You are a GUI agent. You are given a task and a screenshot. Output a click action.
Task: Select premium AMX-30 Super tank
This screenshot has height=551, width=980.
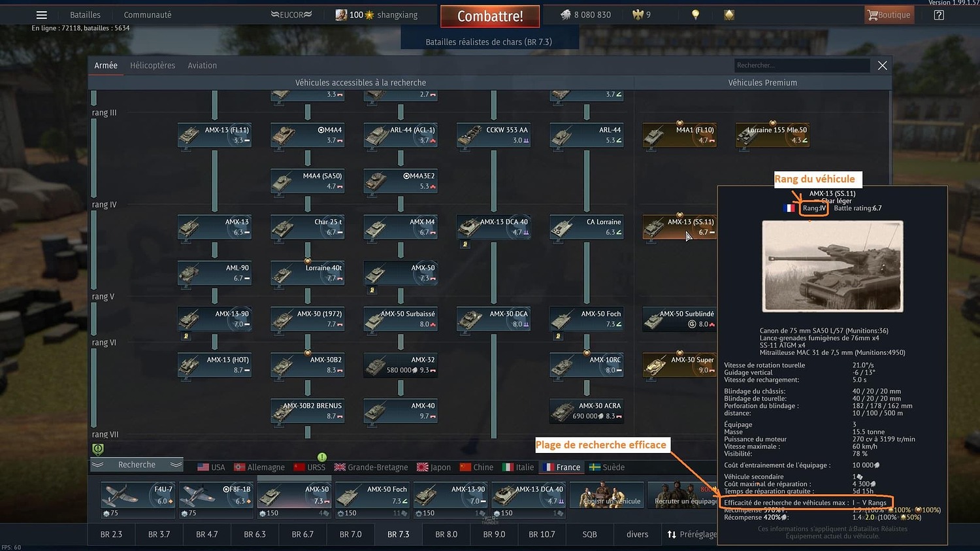679,365
